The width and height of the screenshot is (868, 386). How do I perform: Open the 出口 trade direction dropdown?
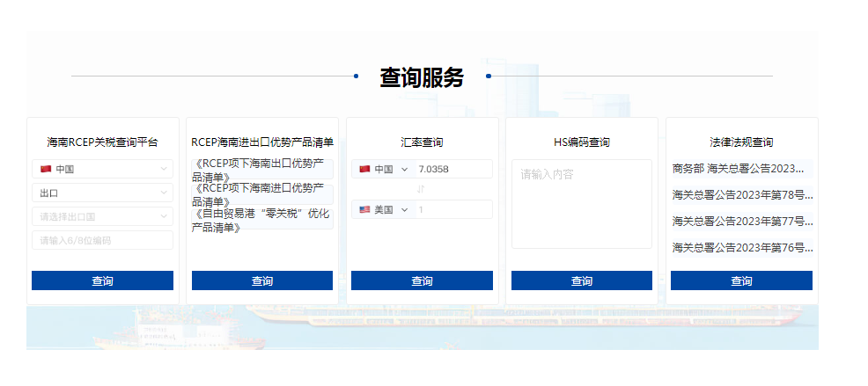point(102,193)
